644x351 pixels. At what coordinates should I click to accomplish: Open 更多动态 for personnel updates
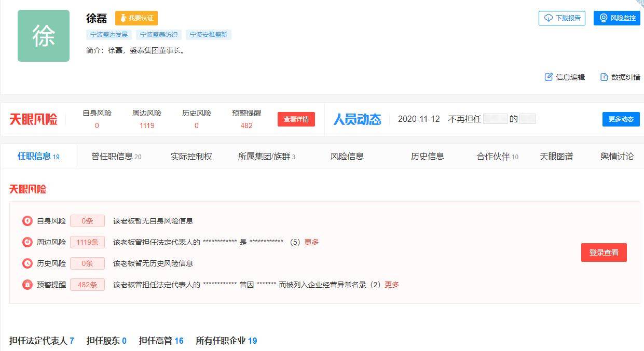(x=621, y=119)
